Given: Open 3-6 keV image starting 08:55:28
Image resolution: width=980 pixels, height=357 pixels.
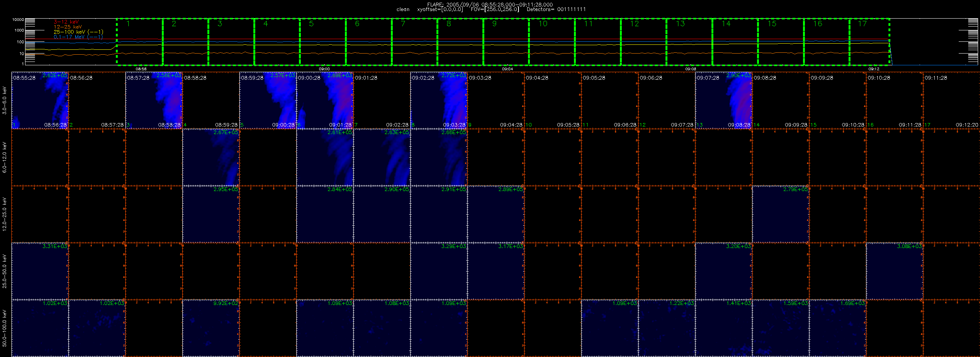Looking at the screenshot, I should coord(40,100).
